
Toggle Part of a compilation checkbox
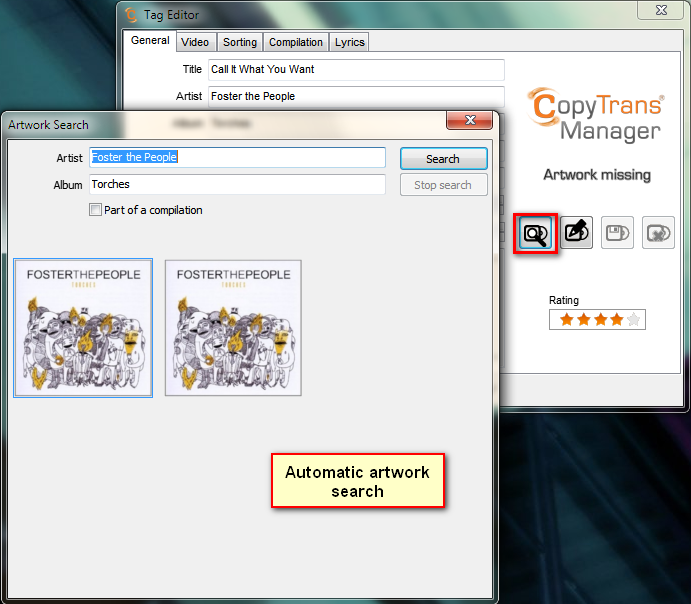click(95, 210)
